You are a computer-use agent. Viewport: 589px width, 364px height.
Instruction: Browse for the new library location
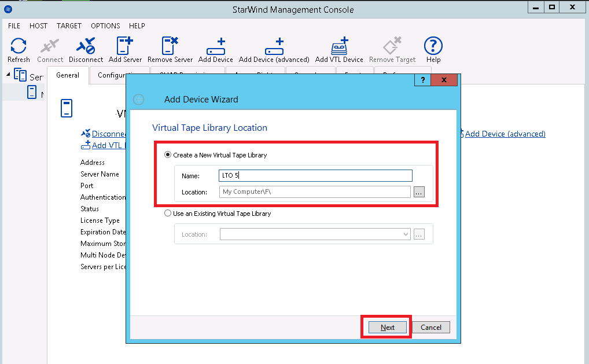(418, 192)
